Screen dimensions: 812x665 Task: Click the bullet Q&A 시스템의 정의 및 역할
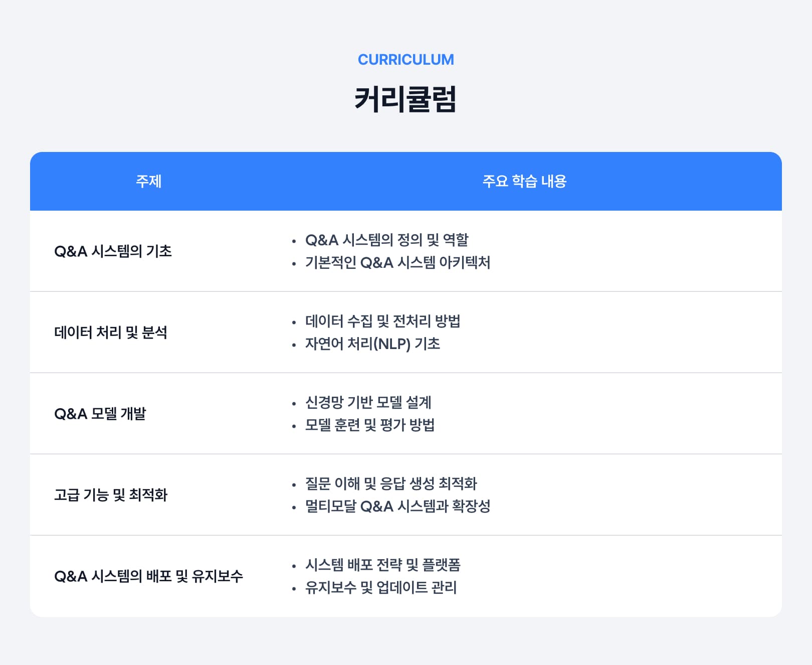click(x=387, y=240)
